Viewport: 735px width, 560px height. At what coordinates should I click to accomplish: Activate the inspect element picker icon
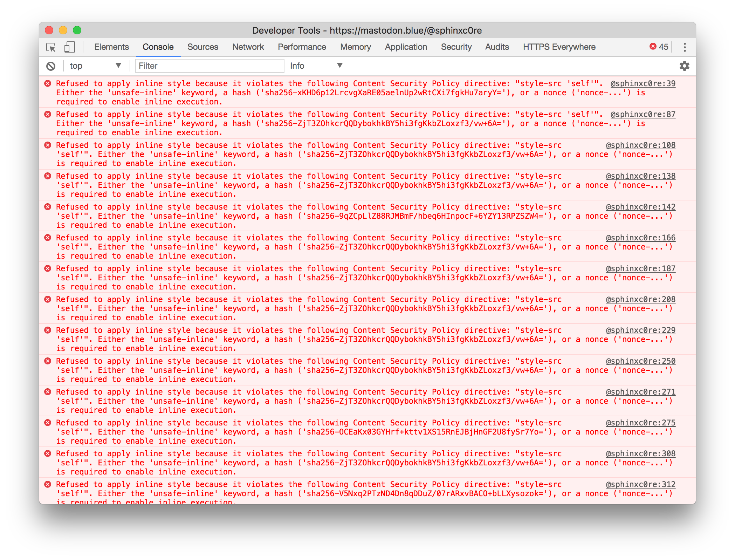[x=51, y=47]
